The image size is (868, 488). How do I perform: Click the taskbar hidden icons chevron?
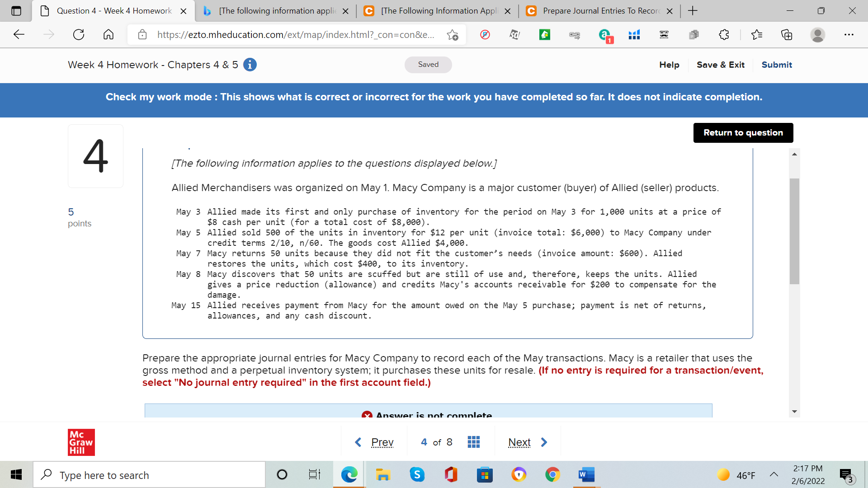(x=774, y=474)
